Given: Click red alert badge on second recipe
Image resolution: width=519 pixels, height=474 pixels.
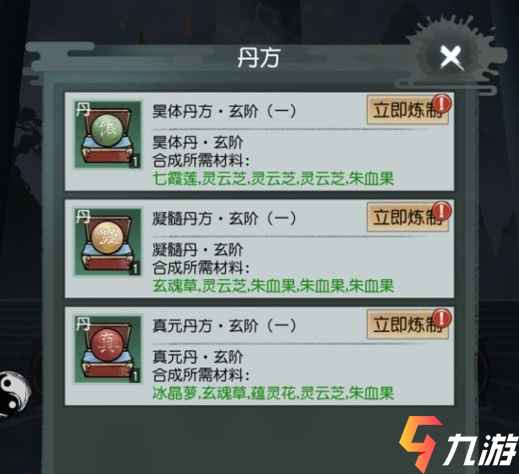Looking at the screenshot, I should 442,211.
